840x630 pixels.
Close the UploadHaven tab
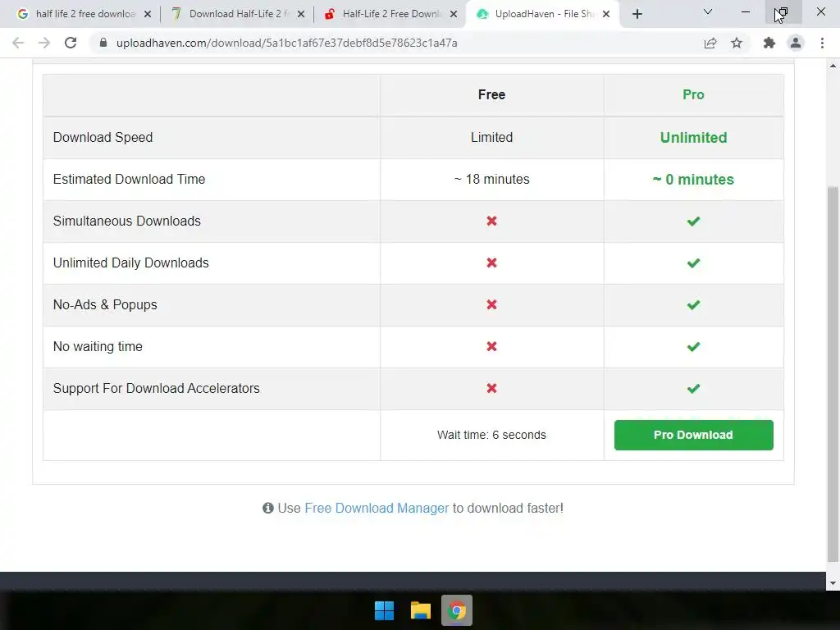point(606,15)
